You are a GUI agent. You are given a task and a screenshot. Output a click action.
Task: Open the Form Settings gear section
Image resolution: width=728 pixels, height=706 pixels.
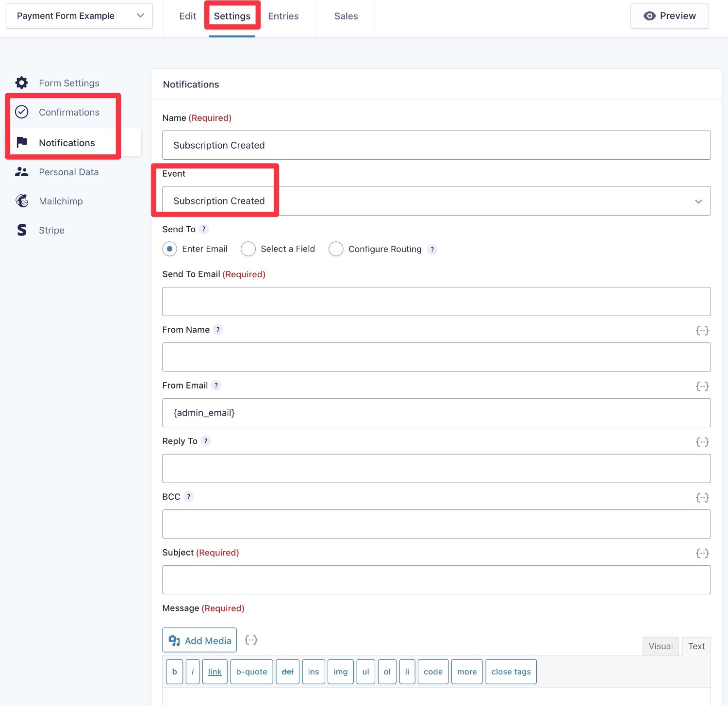click(x=69, y=83)
